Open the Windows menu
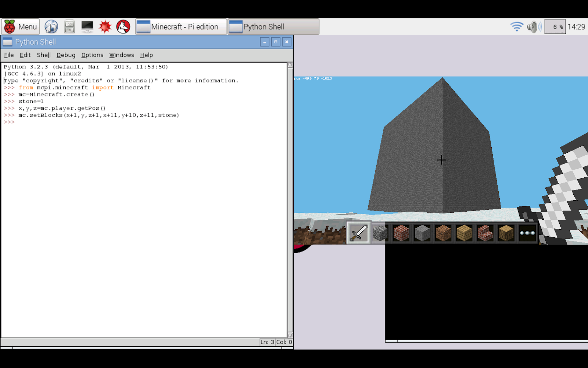 coord(122,55)
